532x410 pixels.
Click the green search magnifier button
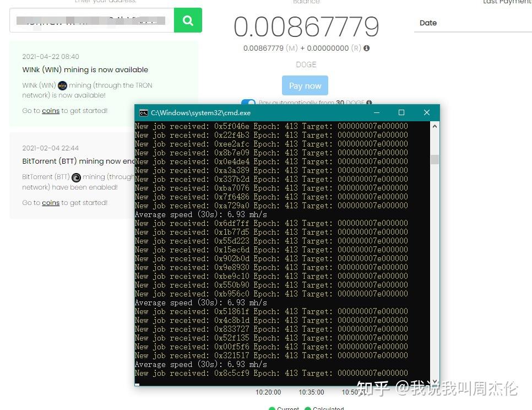click(188, 20)
